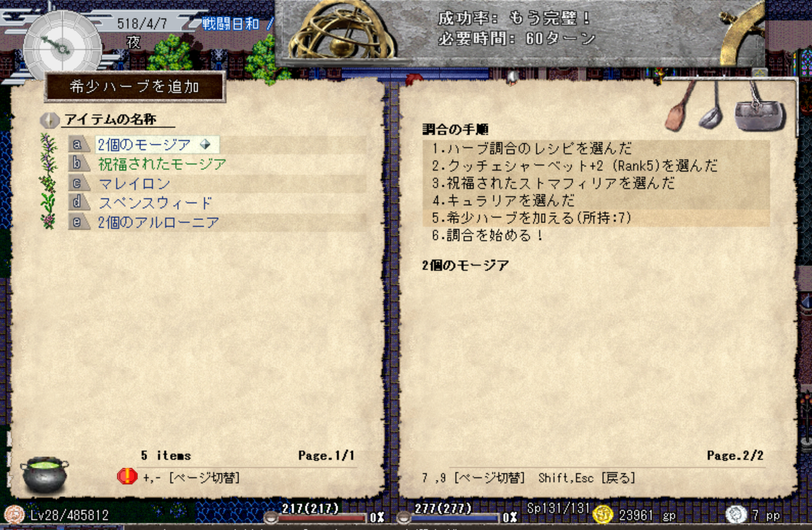Viewport: 812px width, 530px height.
Task: Click the gold coin gp icon
Action: [x=603, y=514]
